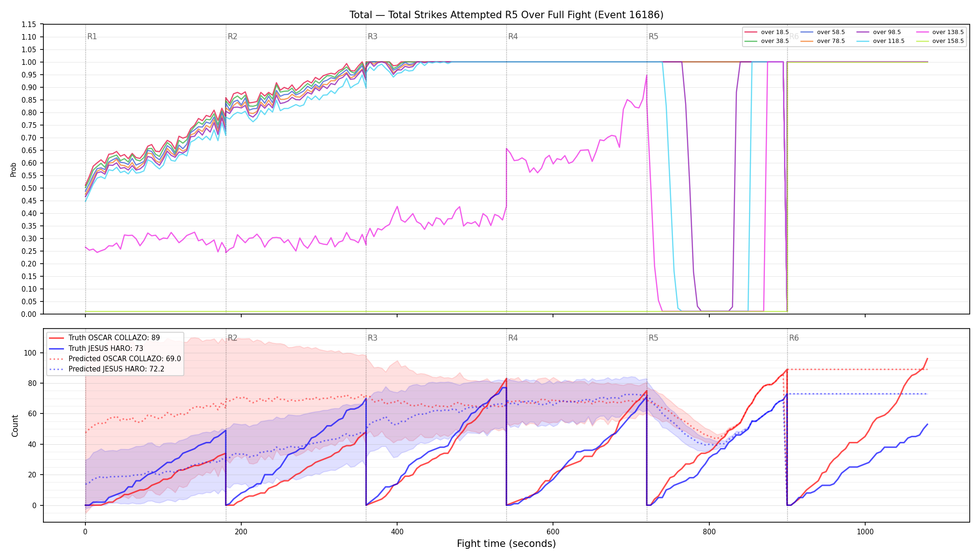Click the 0.25 tick on the Prob axis
This screenshot has width=980, height=560.
29,251
